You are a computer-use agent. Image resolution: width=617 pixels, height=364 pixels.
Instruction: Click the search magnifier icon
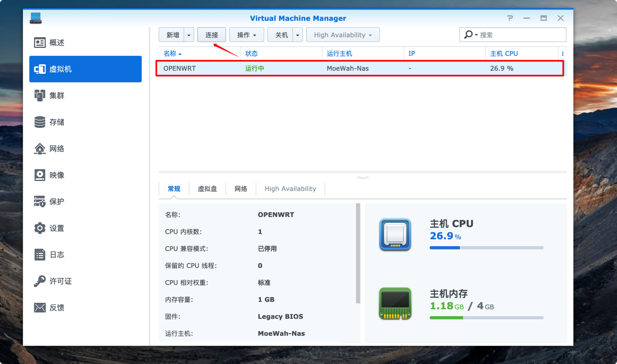click(468, 34)
